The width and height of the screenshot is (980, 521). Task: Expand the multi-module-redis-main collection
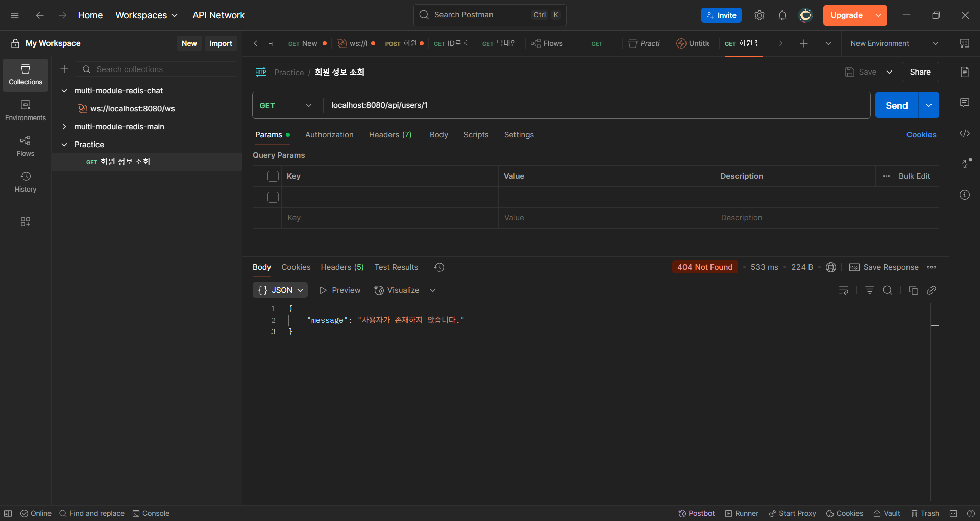pyautogui.click(x=64, y=127)
